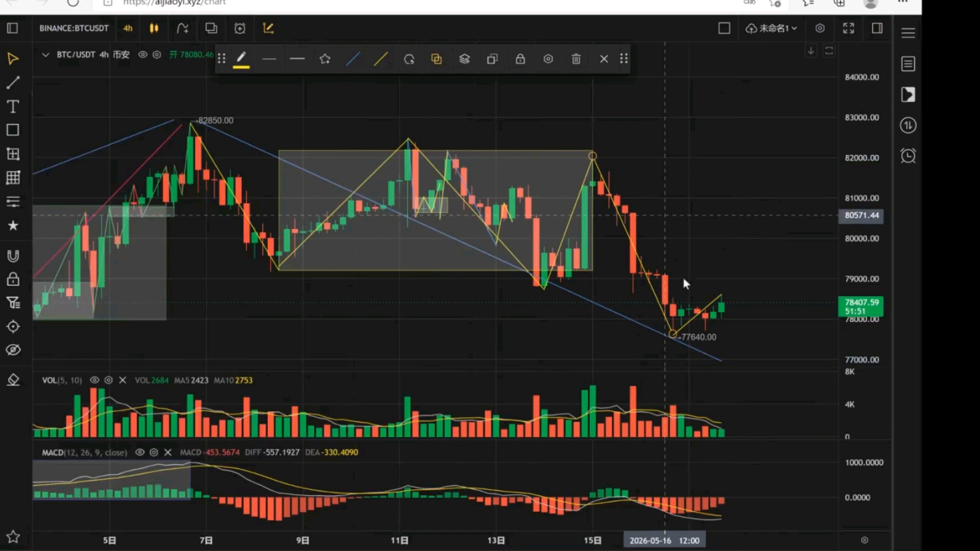980x551 pixels.
Task: Collapse the BTC/USDT legend chevron
Action: point(45,55)
